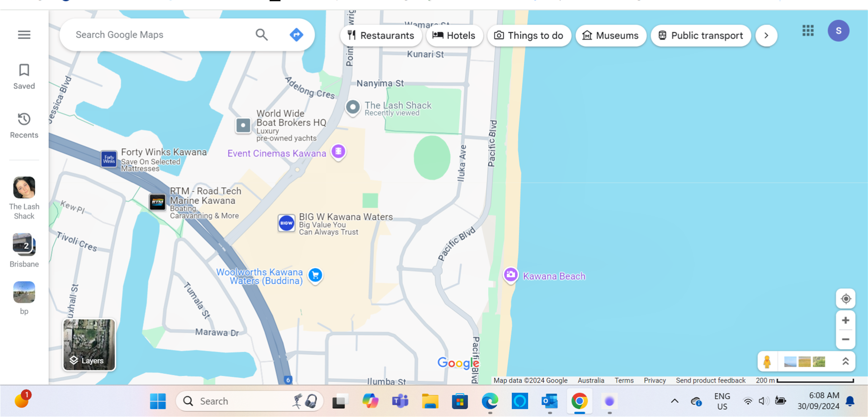The image size is (868, 417).
Task: Open the battery status tray icon
Action: point(780,401)
